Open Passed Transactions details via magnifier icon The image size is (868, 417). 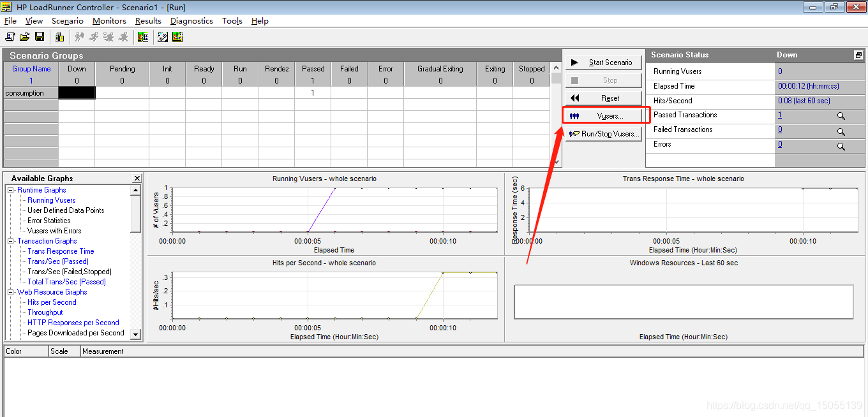click(x=841, y=117)
